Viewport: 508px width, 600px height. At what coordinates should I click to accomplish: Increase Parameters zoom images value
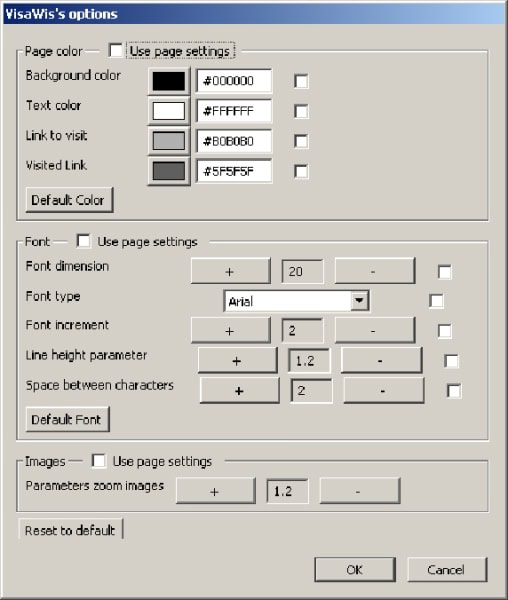tap(216, 491)
